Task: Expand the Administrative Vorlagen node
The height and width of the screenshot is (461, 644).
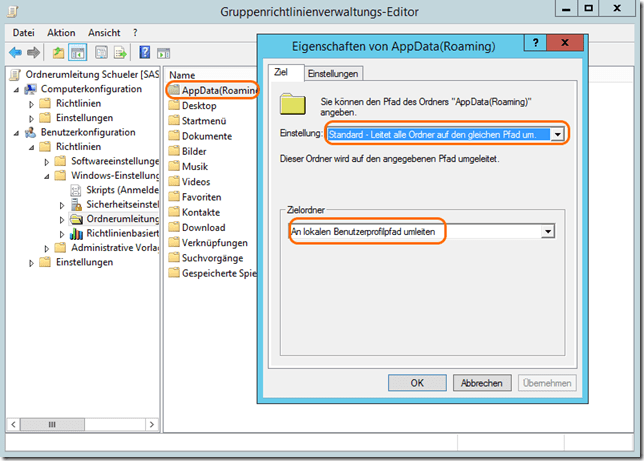Action: click(x=46, y=247)
